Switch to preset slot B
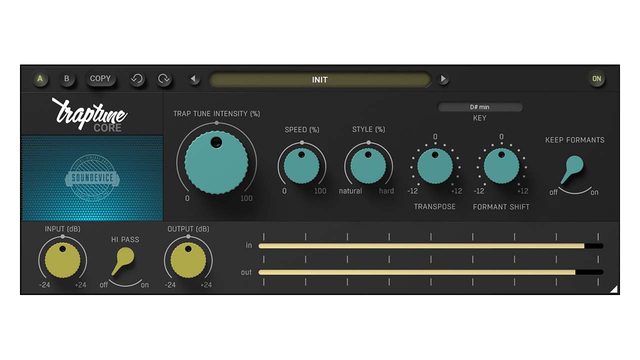 point(67,79)
